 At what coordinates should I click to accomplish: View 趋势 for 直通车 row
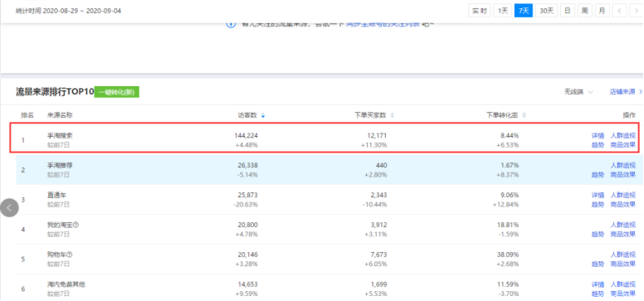coord(598,204)
